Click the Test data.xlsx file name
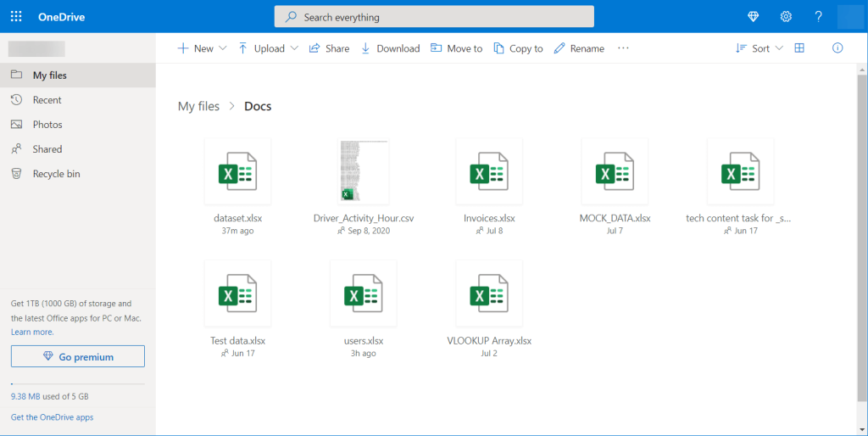This screenshot has width=868, height=436. (x=238, y=341)
